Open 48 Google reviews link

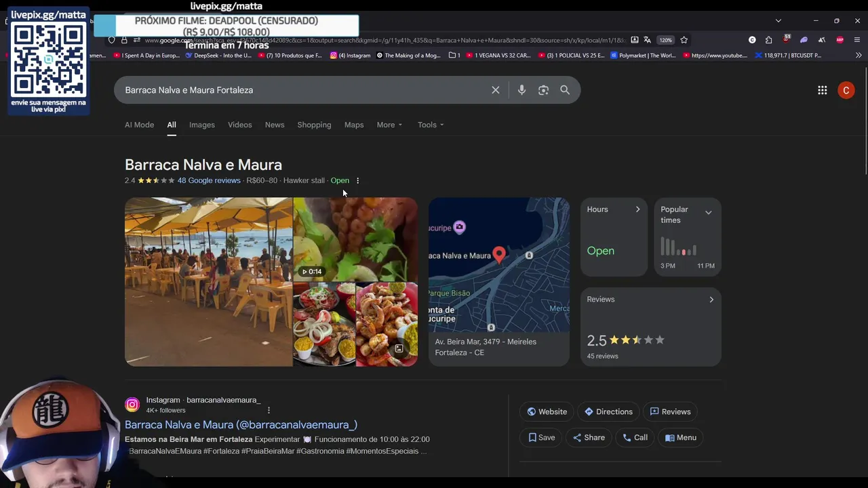(x=209, y=181)
